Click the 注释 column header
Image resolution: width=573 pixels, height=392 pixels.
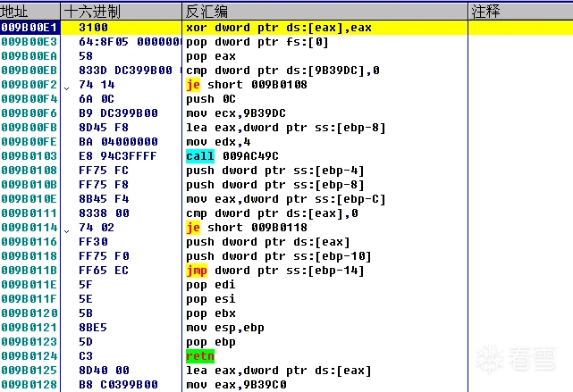[x=486, y=11]
